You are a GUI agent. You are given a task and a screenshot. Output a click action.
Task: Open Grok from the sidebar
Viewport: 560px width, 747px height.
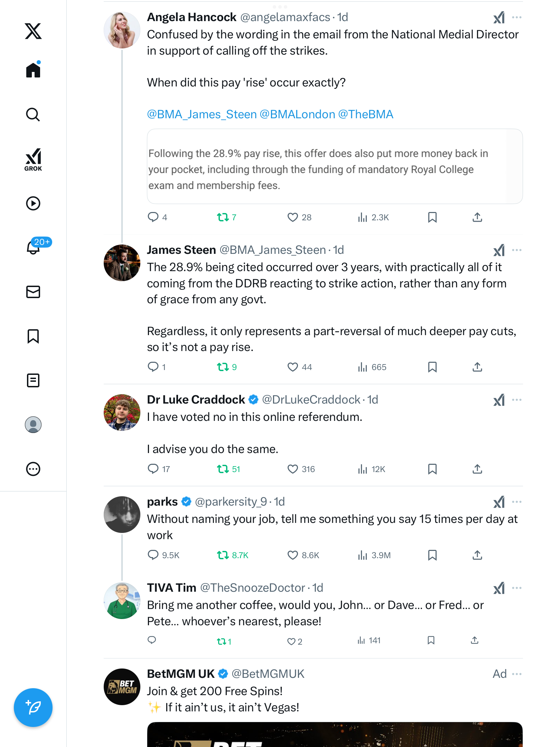[x=33, y=159]
